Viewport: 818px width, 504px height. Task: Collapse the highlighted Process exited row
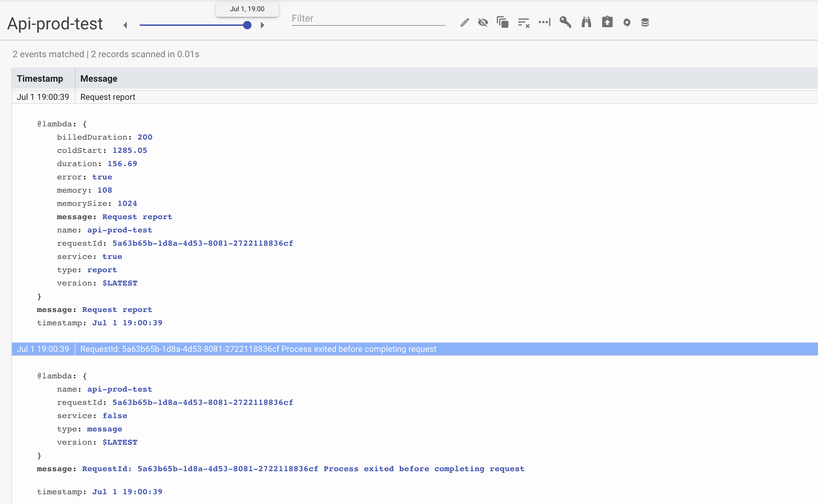pyautogui.click(x=415, y=349)
